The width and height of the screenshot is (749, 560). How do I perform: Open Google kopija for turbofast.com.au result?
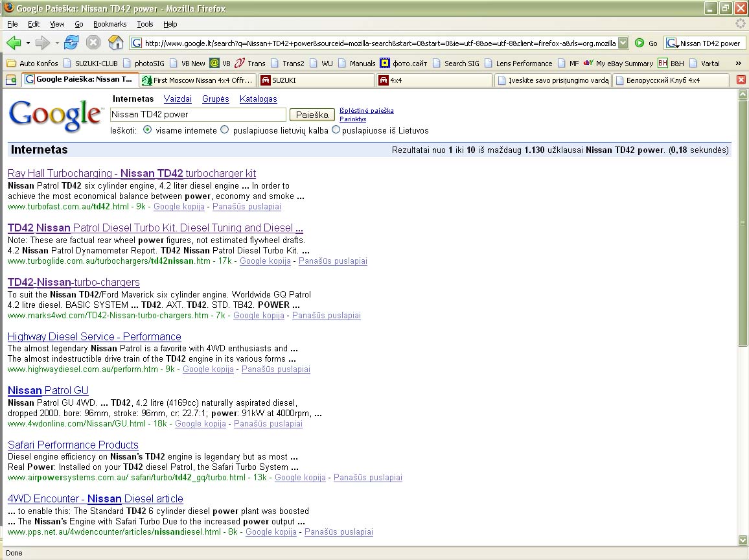tap(179, 206)
